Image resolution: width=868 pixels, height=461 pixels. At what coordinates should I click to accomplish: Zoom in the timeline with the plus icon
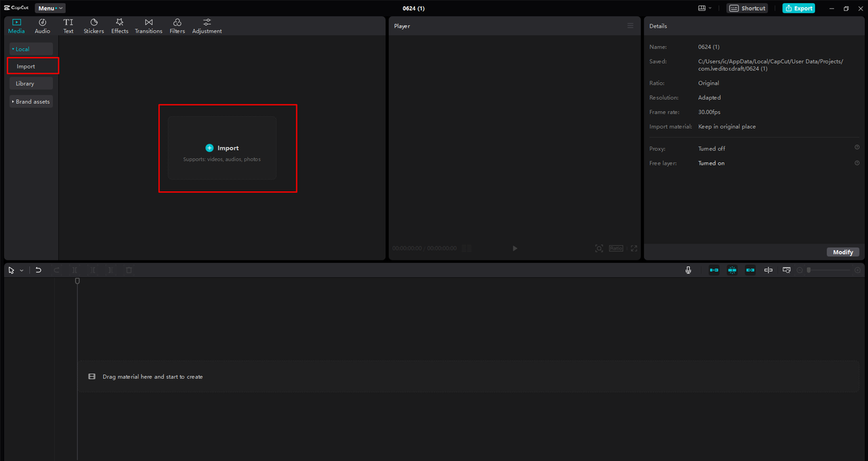858,270
